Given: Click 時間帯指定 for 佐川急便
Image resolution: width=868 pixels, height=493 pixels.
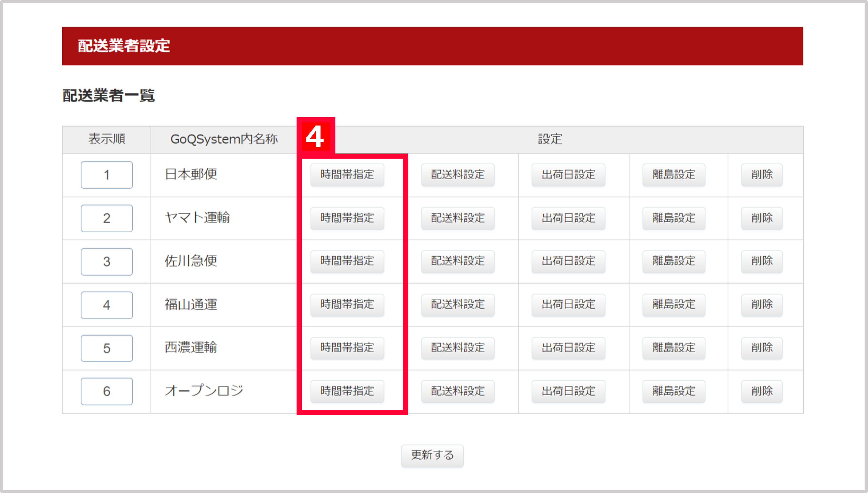Looking at the screenshot, I should point(347,262).
